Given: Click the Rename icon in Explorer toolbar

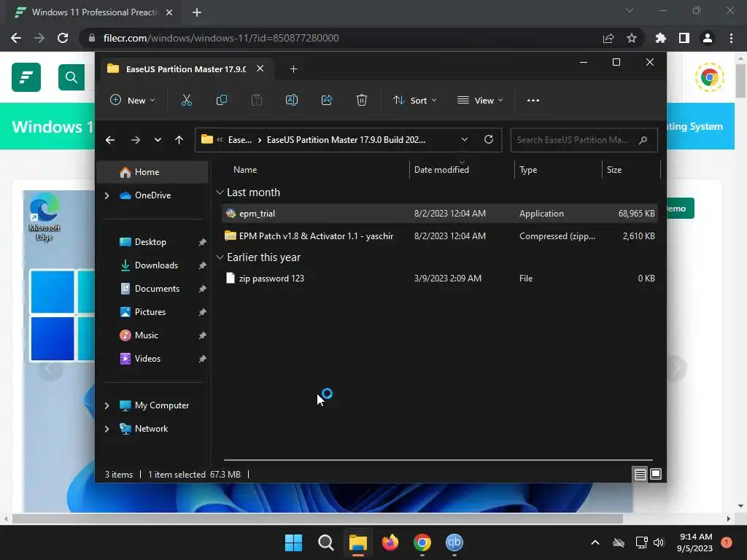Looking at the screenshot, I should [292, 100].
